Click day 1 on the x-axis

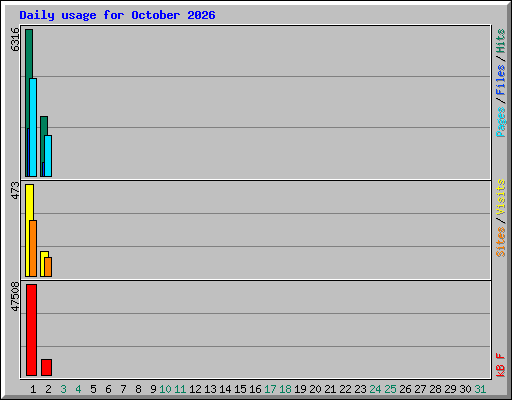pyautogui.click(x=33, y=389)
